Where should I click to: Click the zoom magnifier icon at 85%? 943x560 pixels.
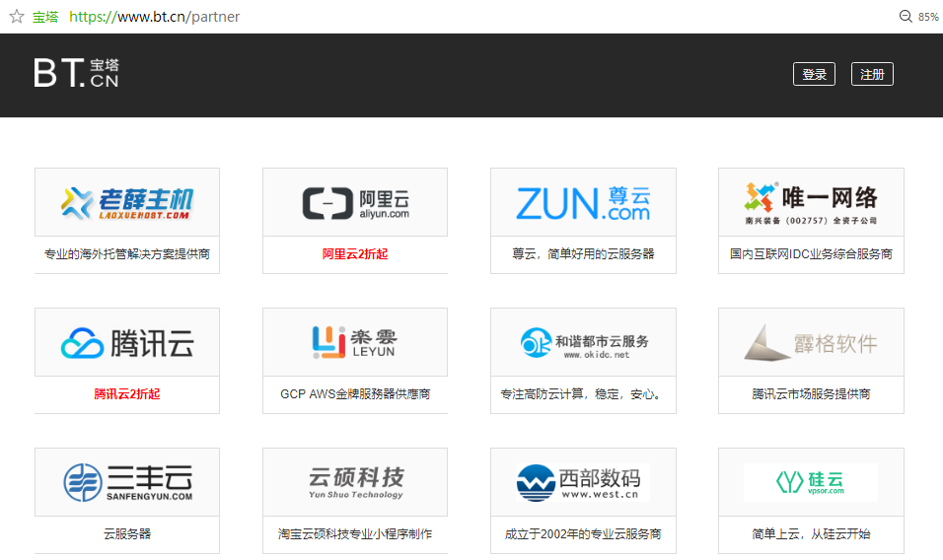(906, 16)
